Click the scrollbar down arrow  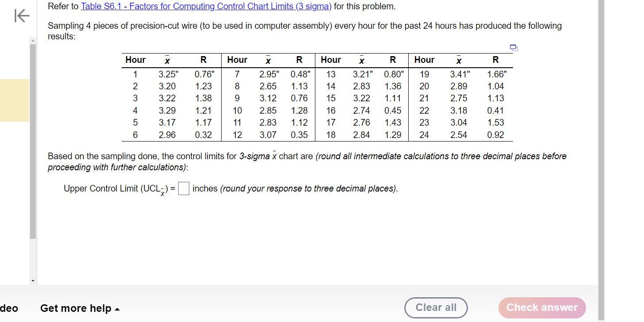pyautogui.click(x=32, y=280)
